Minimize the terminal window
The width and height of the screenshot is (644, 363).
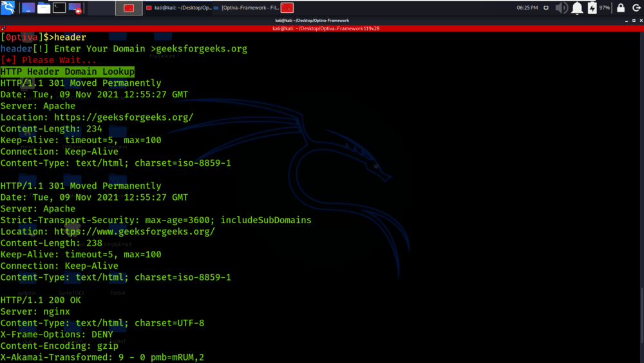627,21
